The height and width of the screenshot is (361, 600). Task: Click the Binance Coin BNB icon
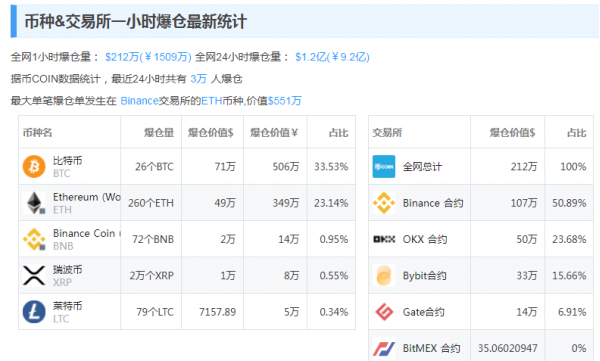[34, 239]
